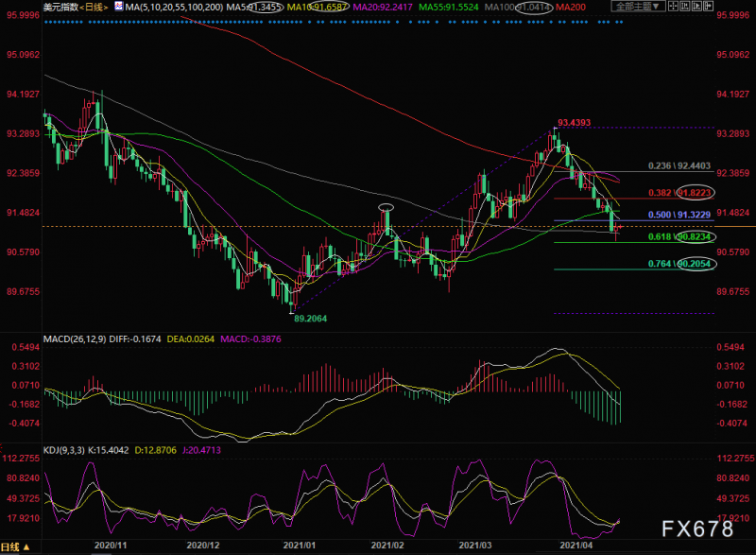Open MA(5,10,20,55,100,200) indicator settings
The width and height of the screenshot is (756, 555).
pyautogui.click(x=174, y=7)
